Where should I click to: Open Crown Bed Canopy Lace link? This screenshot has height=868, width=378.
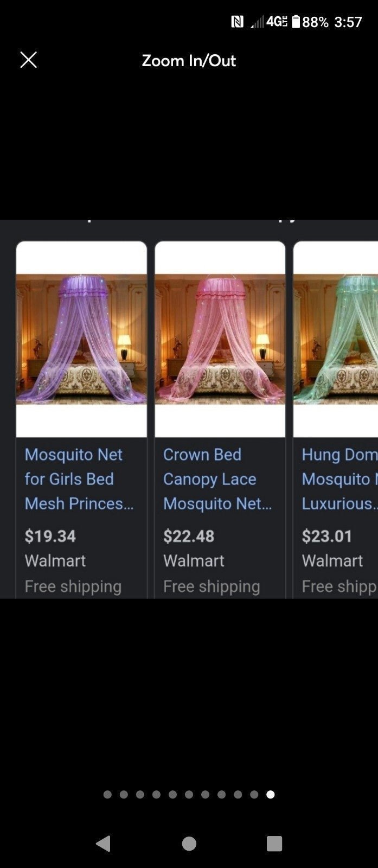click(x=217, y=479)
